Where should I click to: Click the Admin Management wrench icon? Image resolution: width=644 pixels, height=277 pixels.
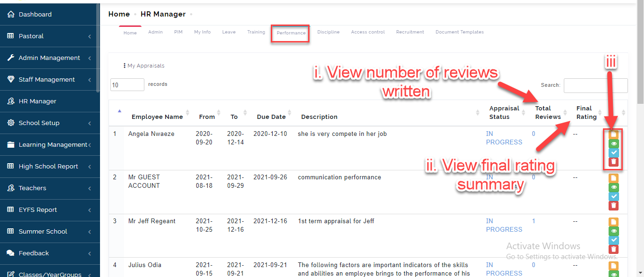tap(11, 58)
